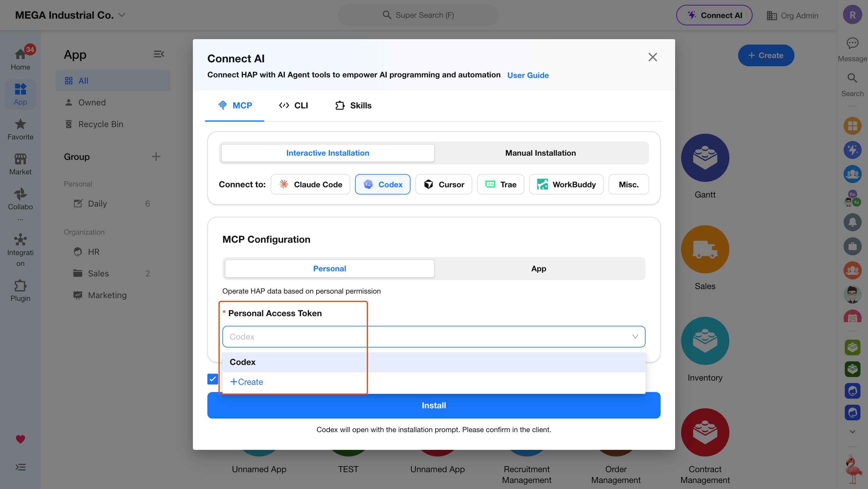The width and height of the screenshot is (868, 489).
Task: Open the Personal Access Token dropdown
Action: 434,337
